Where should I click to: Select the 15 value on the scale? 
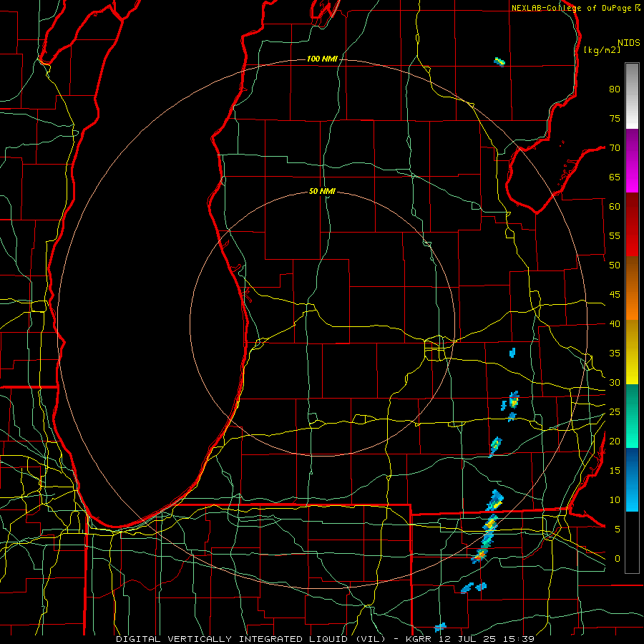(615, 471)
